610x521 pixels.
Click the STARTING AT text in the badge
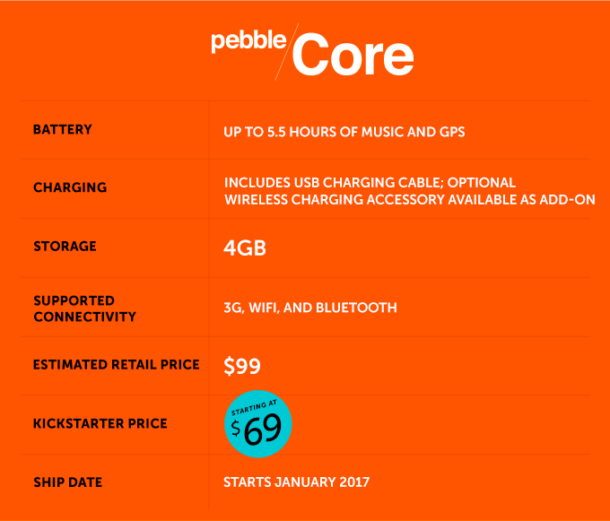click(x=254, y=408)
